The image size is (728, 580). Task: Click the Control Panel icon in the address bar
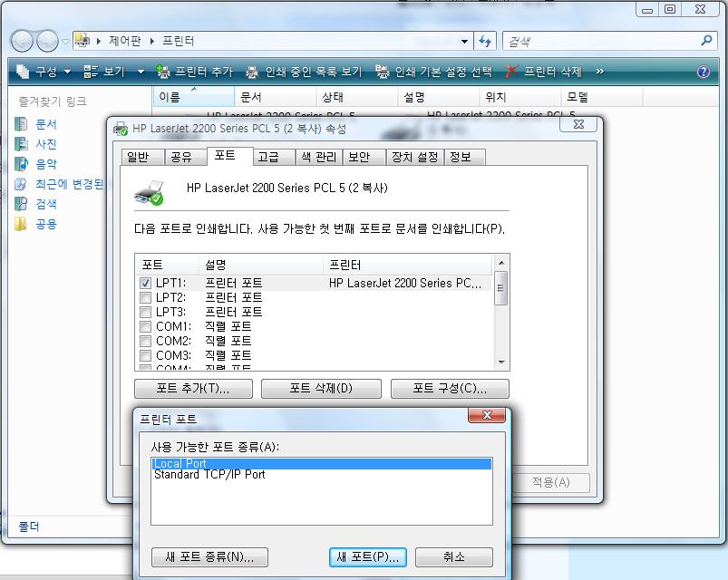83,41
